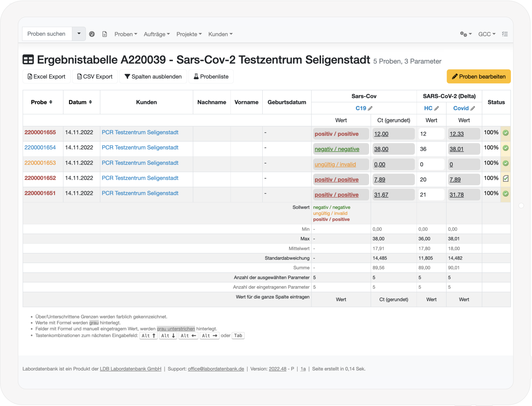Open the dashboard speedometer icon

pos(92,34)
